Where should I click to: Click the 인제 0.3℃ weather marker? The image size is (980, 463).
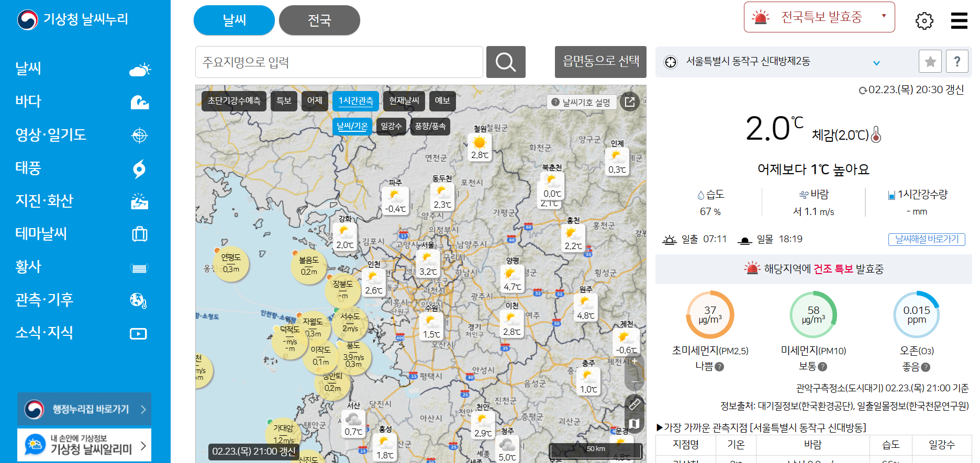(617, 162)
